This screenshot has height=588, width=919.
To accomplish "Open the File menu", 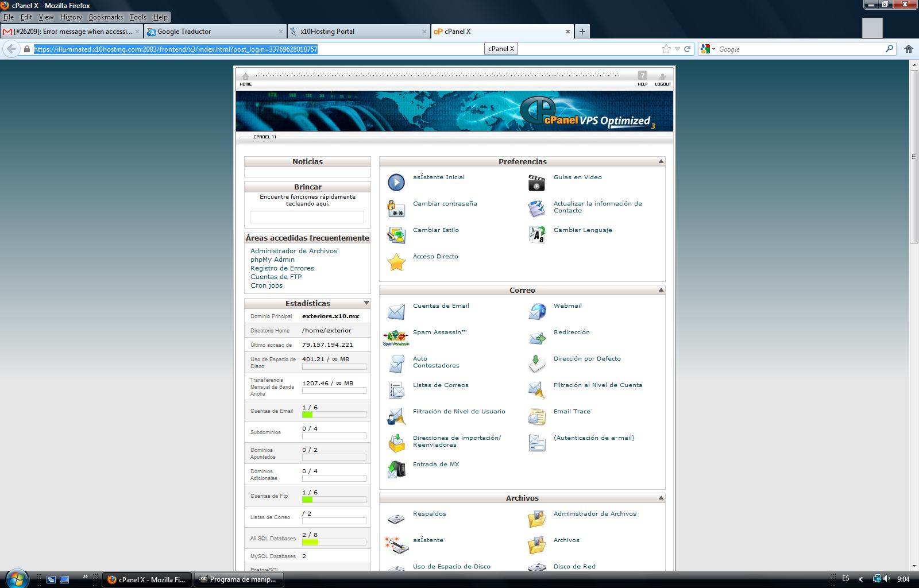I will point(9,17).
